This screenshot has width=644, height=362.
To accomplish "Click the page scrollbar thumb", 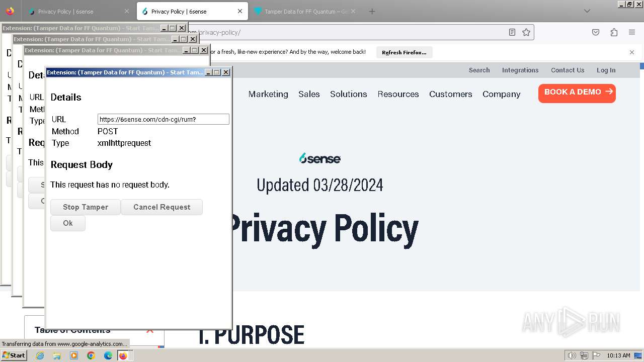I will click(x=642, y=66).
